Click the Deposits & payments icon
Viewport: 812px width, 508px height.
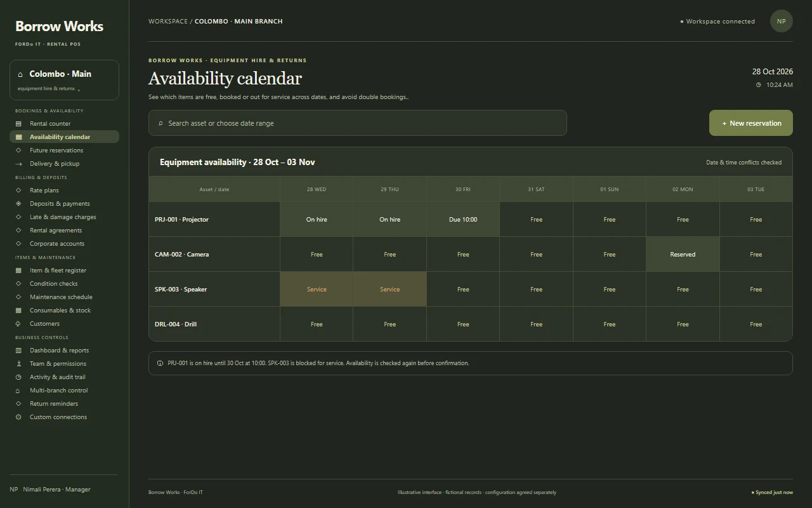coord(18,204)
